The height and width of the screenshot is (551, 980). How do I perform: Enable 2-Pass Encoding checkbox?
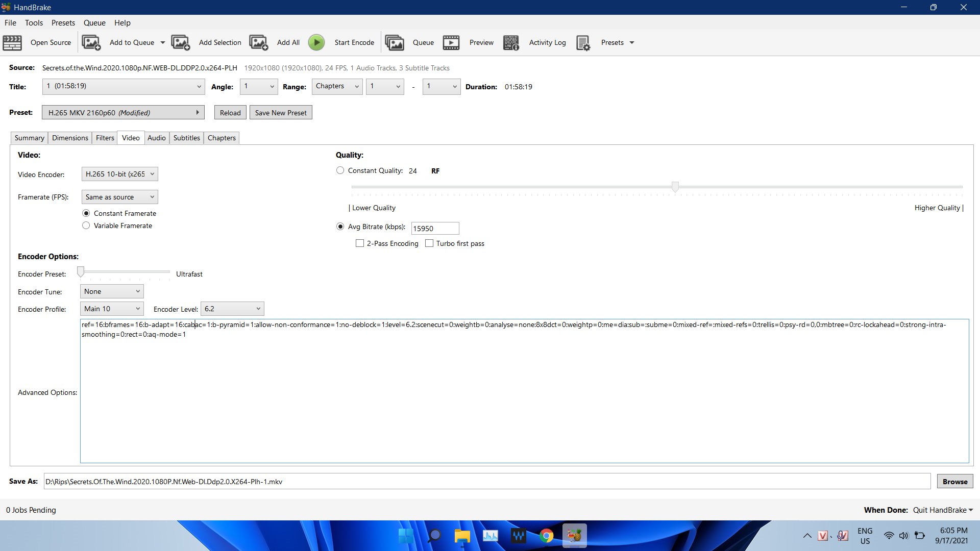pyautogui.click(x=360, y=243)
